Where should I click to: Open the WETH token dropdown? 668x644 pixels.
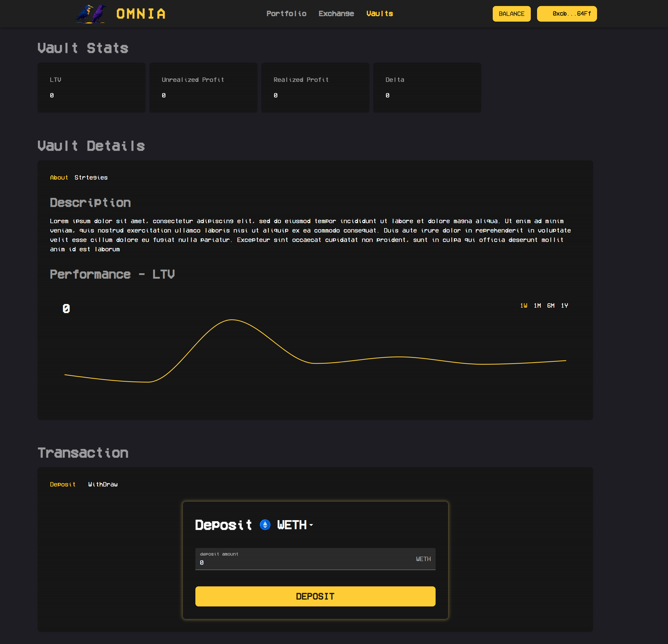[x=295, y=525]
